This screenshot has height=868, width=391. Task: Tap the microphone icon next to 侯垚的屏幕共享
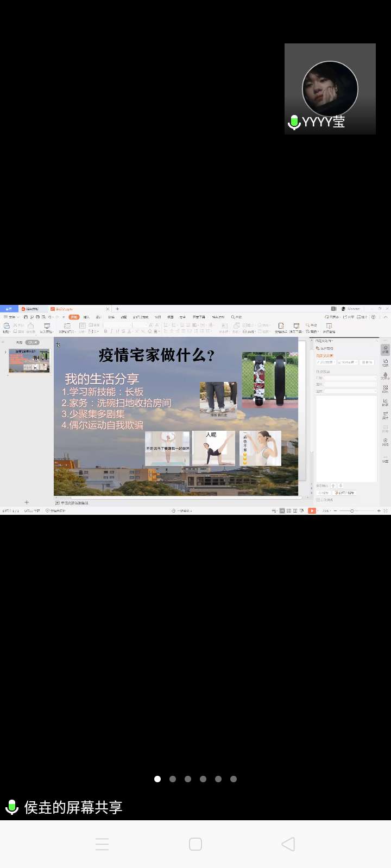click(12, 807)
